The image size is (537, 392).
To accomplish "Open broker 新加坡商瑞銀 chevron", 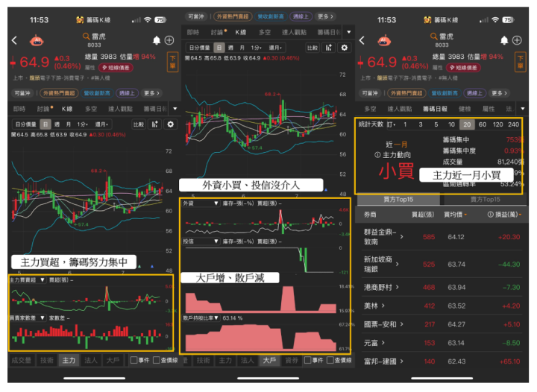I will coord(398,264).
